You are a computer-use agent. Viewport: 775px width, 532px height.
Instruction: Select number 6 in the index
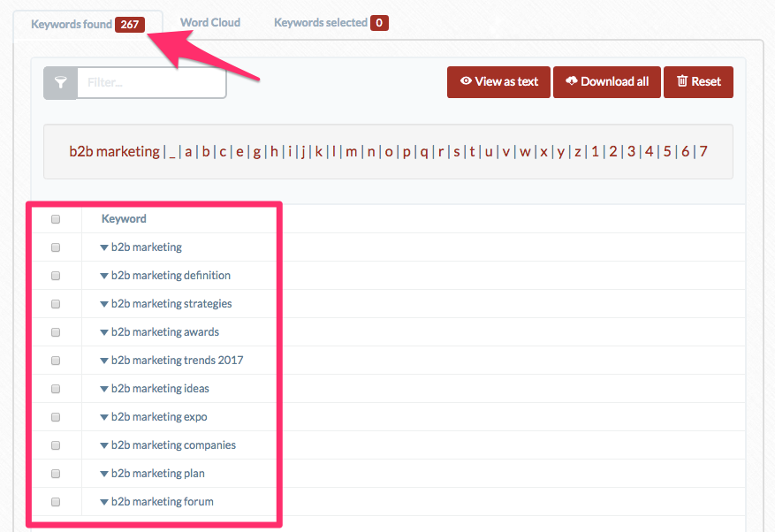685,151
